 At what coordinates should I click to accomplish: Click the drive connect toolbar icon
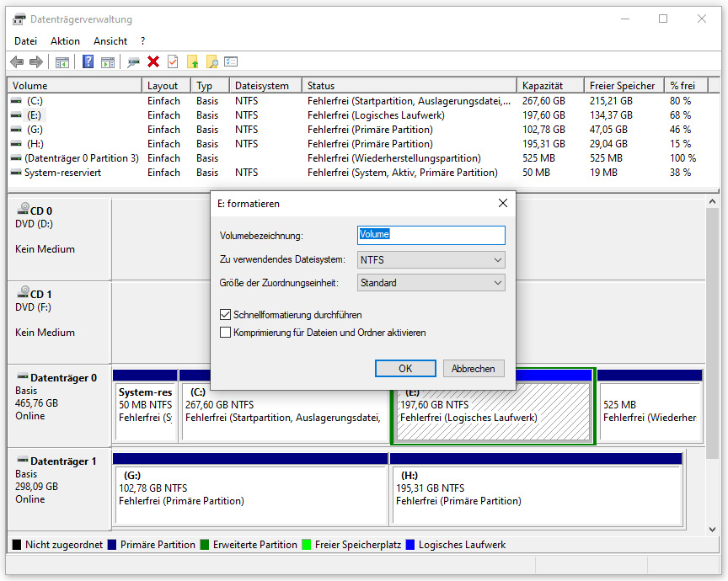click(133, 61)
